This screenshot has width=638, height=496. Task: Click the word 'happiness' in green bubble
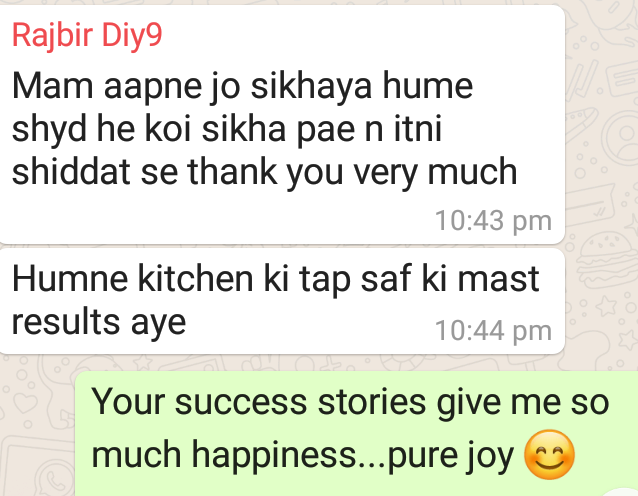(x=275, y=455)
